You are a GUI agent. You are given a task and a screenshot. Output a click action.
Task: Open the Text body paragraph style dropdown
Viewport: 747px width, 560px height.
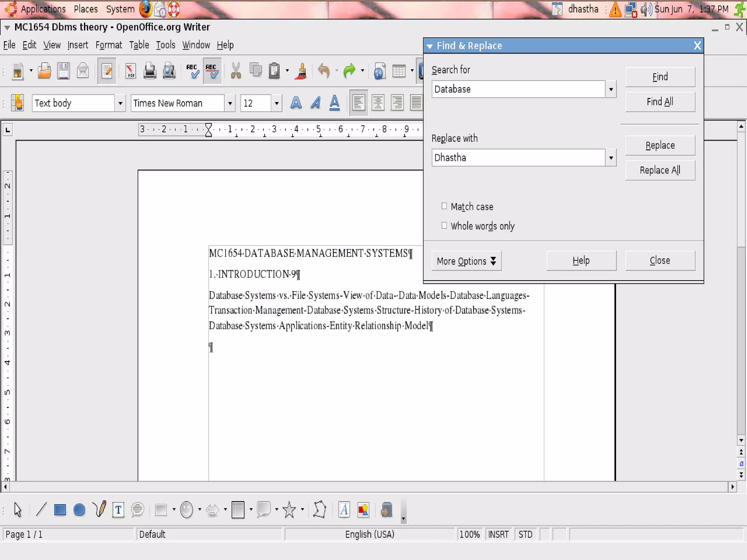(120, 103)
